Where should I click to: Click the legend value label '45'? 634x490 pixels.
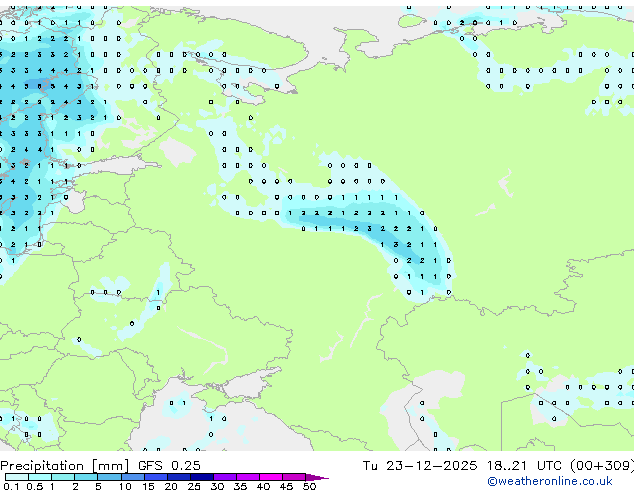pos(286,486)
